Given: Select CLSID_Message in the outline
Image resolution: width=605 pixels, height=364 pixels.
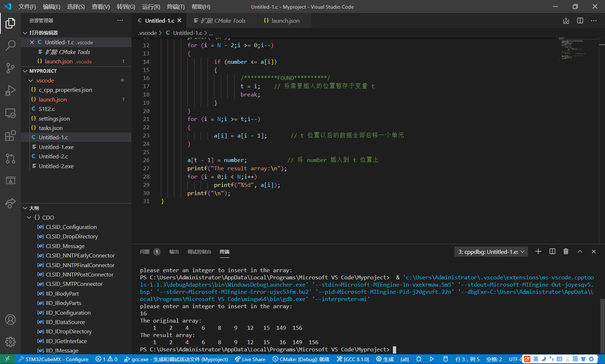Looking at the screenshot, I should point(65,246).
